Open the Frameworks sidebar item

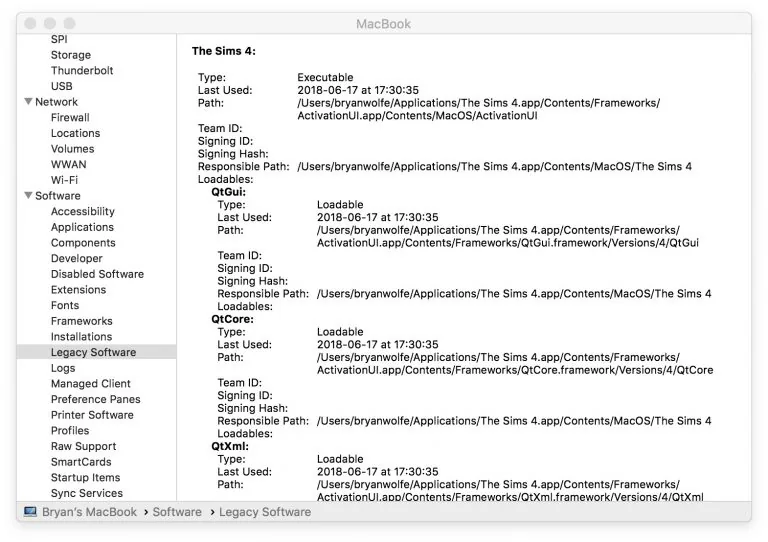81,321
